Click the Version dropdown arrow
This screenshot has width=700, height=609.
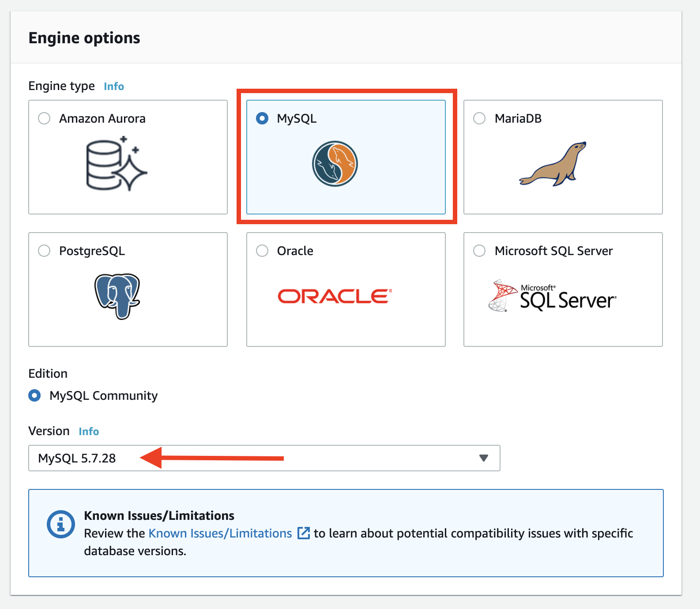484,458
